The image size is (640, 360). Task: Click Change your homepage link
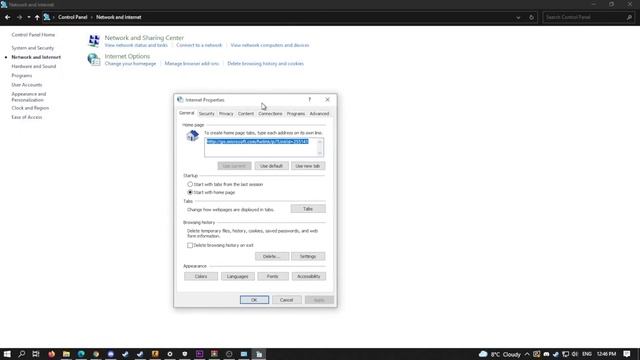tap(130, 64)
